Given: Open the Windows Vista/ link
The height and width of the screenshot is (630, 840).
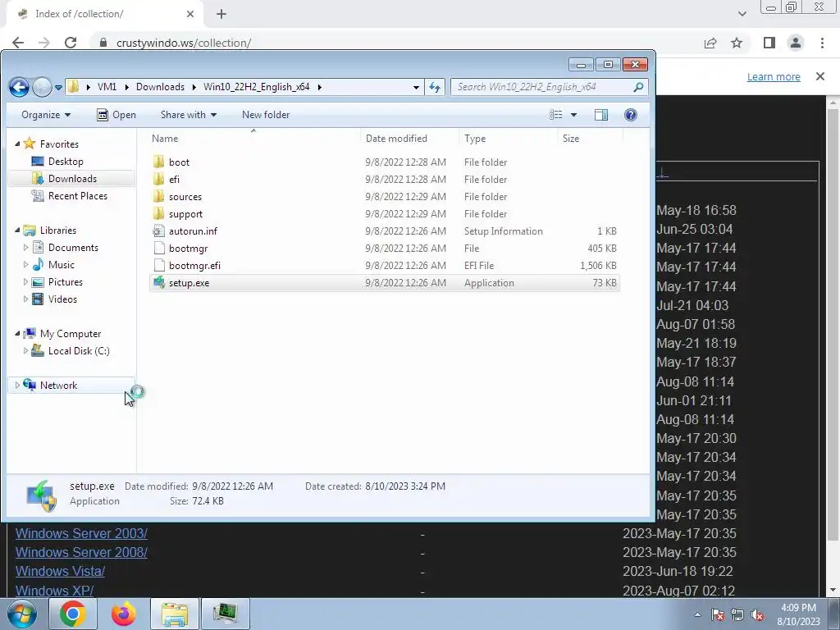Looking at the screenshot, I should tap(60, 571).
